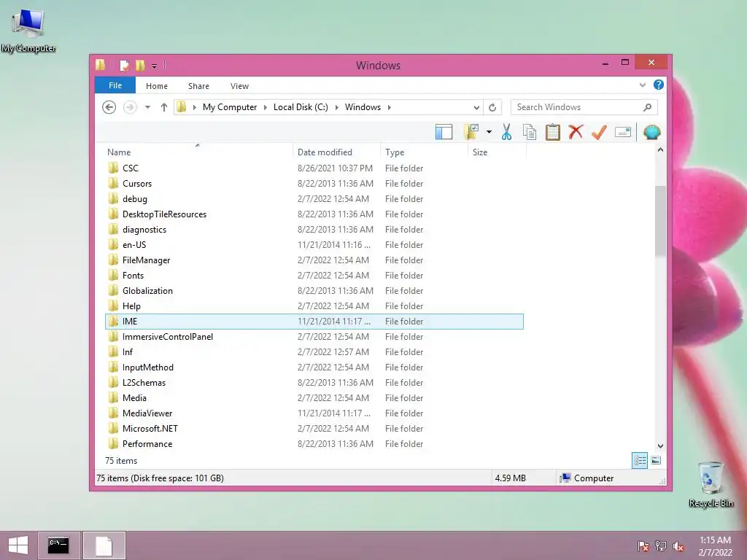Sort by the Date modified column header
This screenshot has width=747, height=560.
click(x=336, y=152)
